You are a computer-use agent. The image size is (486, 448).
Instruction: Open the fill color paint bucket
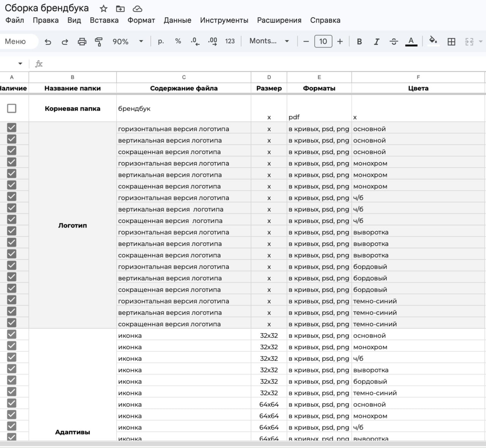pyautogui.click(x=433, y=41)
